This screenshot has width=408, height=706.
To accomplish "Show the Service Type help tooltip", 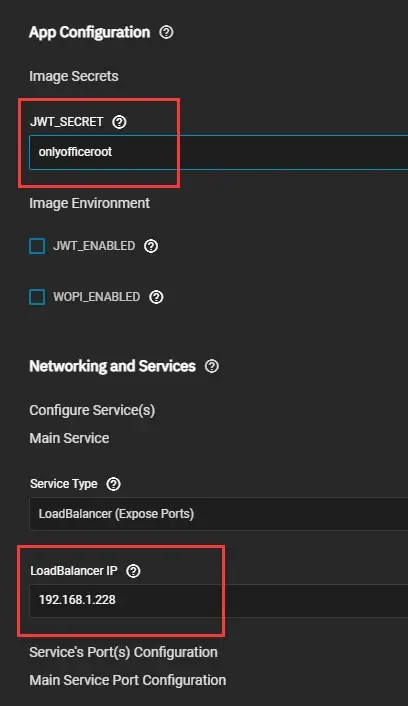I will tap(113, 484).
